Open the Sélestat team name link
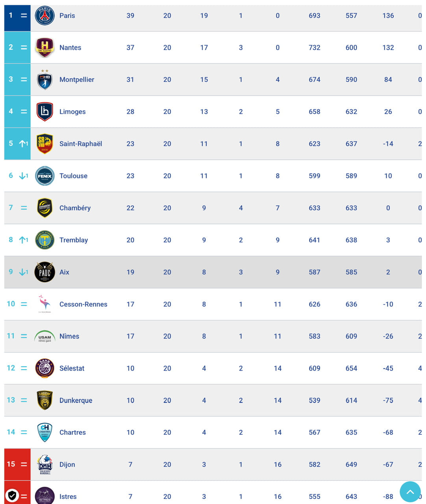426x504 pixels. [72, 369]
